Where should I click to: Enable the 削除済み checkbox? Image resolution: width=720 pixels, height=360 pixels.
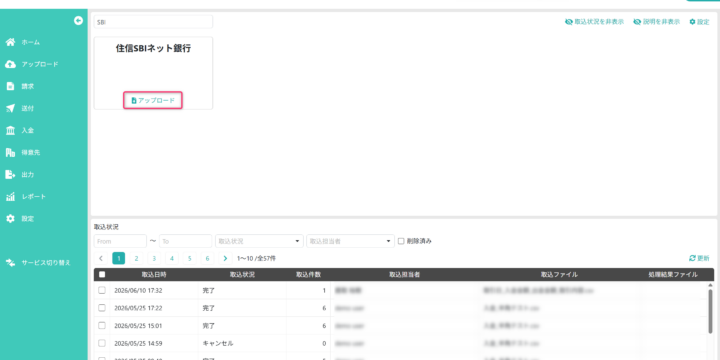pyautogui.click(x=401, y=241)
